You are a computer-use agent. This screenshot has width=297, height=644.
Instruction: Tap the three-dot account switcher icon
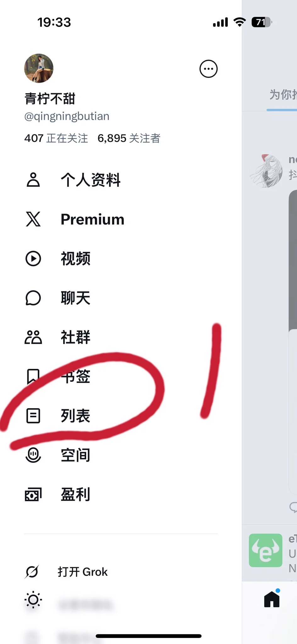pos(209,69)
